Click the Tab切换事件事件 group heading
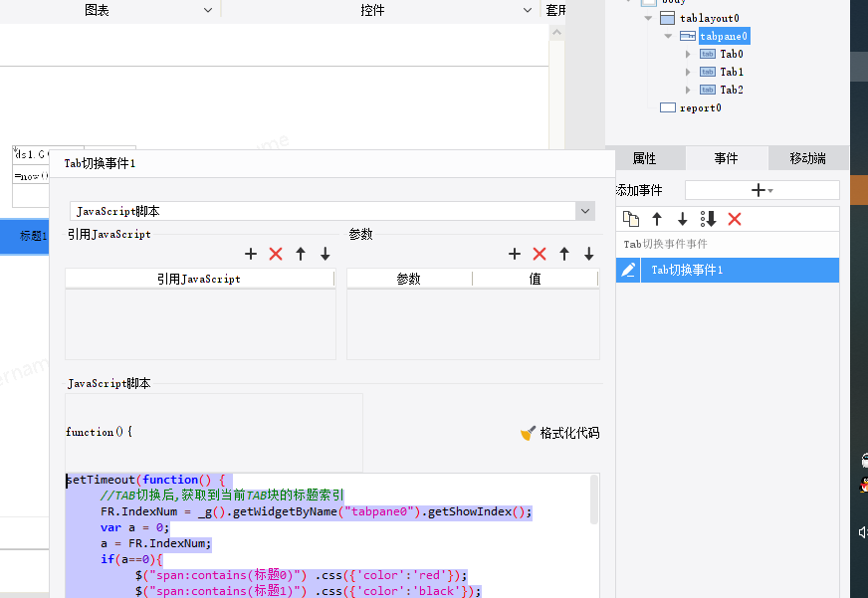The height and width of the screenshot is (598, 868). [x=665, y=244]
